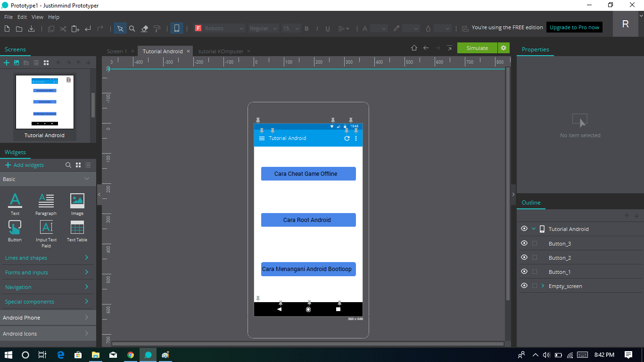Open the Roboto font family dropdown
Screen dimensions: 644x362
219,28
